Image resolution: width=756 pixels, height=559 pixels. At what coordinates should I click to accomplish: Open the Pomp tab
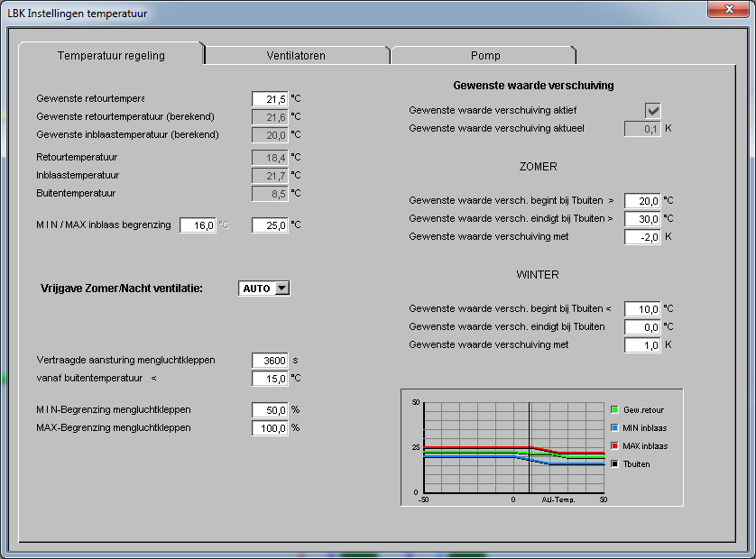pos(484,55)
